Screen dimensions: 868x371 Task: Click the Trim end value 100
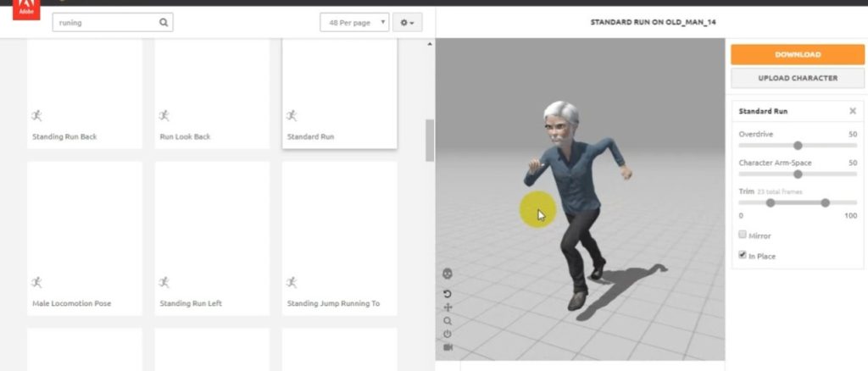coord(851,216)
